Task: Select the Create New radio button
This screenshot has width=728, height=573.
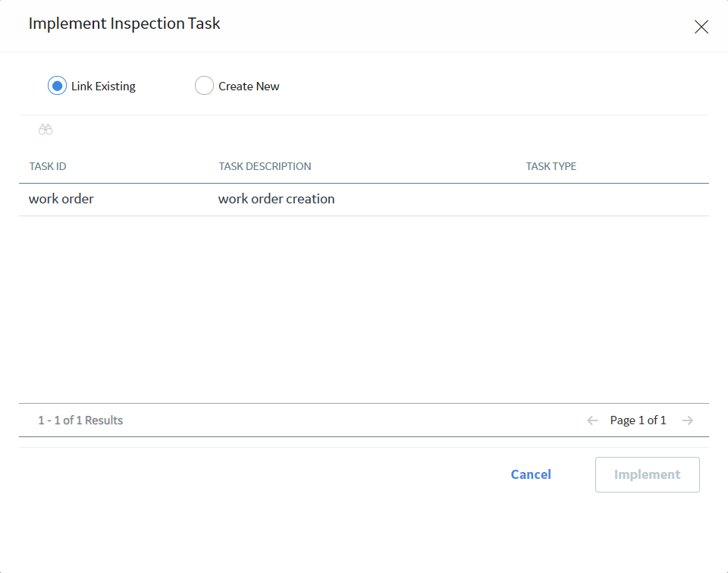Action: (204, 86)
